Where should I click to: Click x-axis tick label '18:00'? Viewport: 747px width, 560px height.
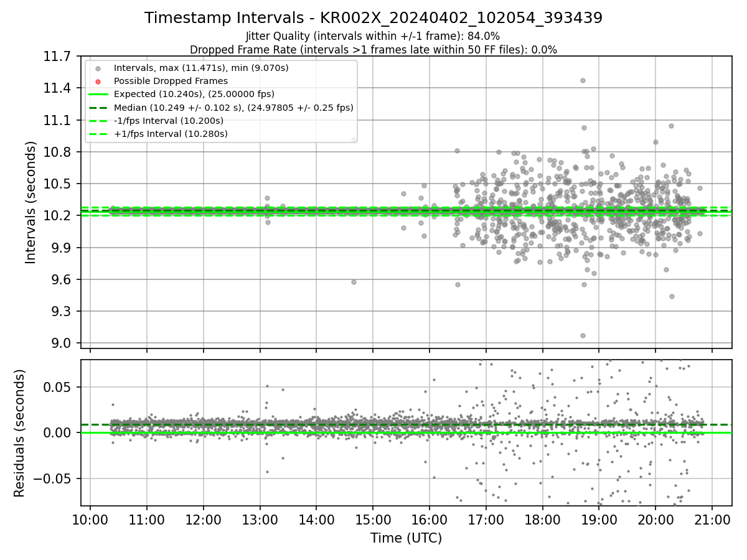(542, 520)
